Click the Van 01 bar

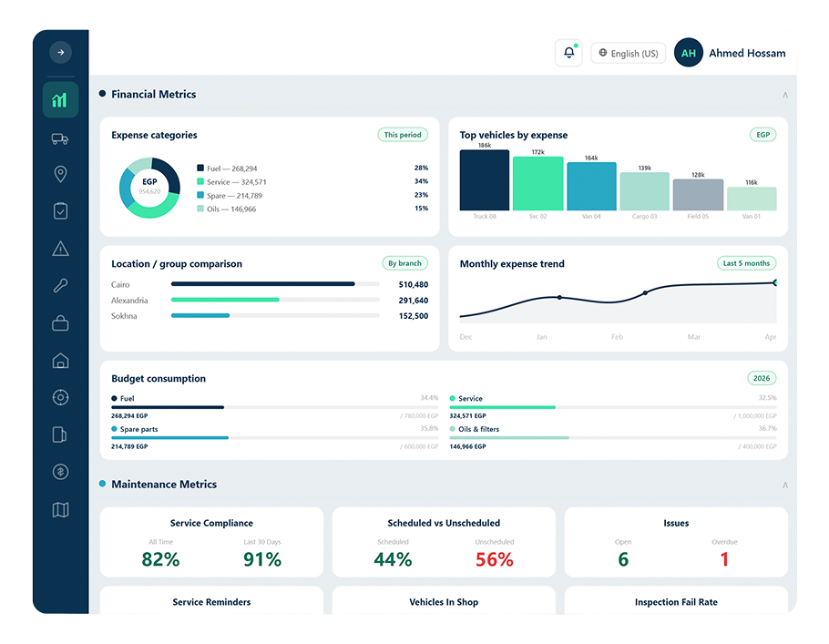752,199
